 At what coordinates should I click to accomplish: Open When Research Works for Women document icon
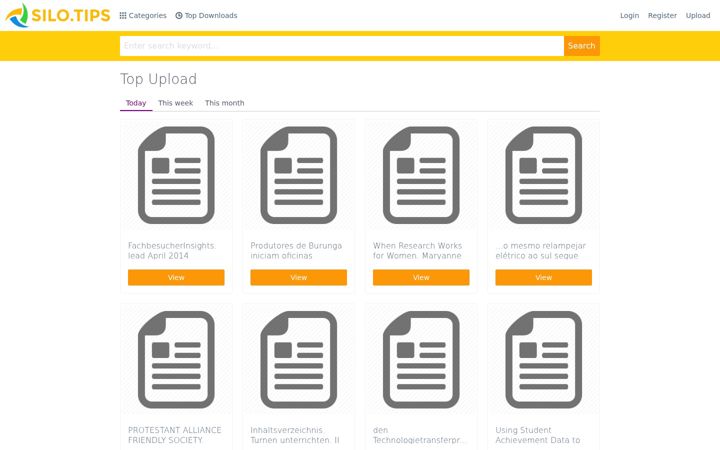[421, 175]
